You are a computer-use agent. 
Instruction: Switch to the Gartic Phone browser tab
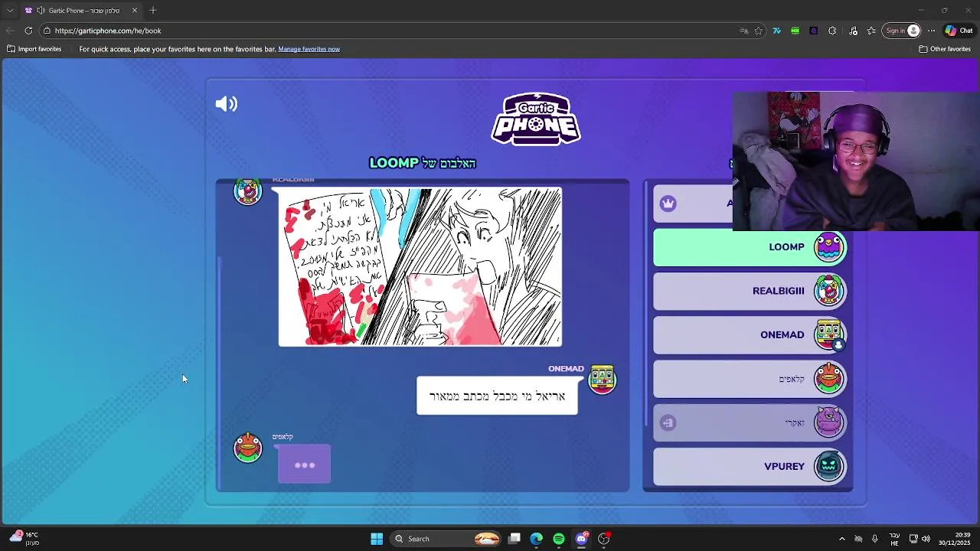coord(83,11)
